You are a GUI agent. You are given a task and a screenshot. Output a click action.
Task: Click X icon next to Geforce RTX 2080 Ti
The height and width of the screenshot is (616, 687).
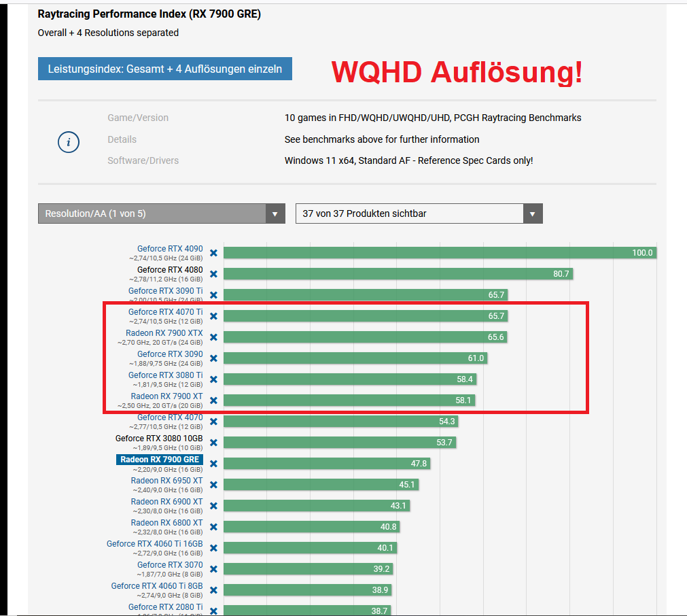213,611
